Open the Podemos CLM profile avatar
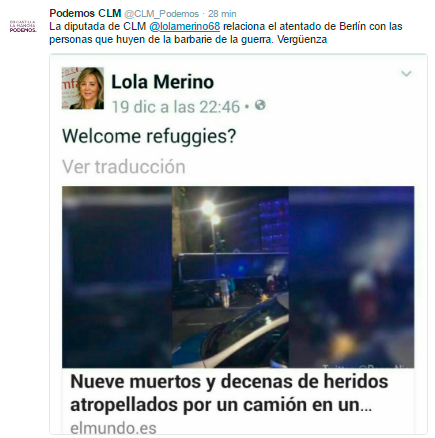Screen dimensions: 435x438 point(23,26)
